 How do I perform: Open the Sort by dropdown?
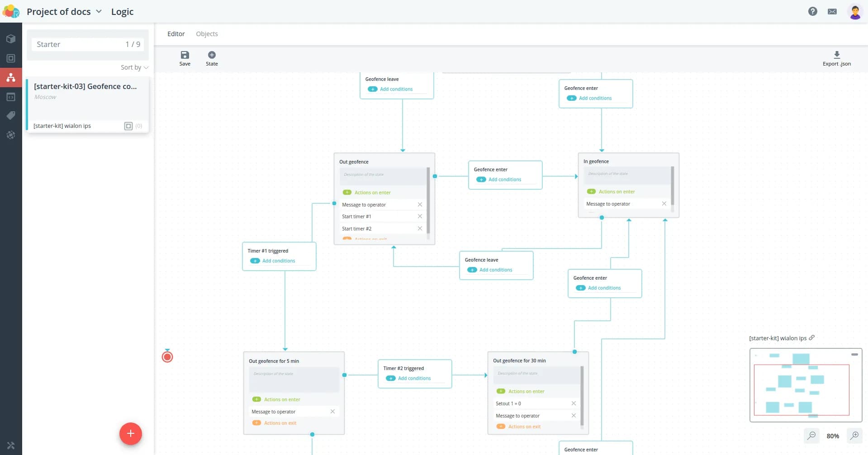(x=134, y=67)
